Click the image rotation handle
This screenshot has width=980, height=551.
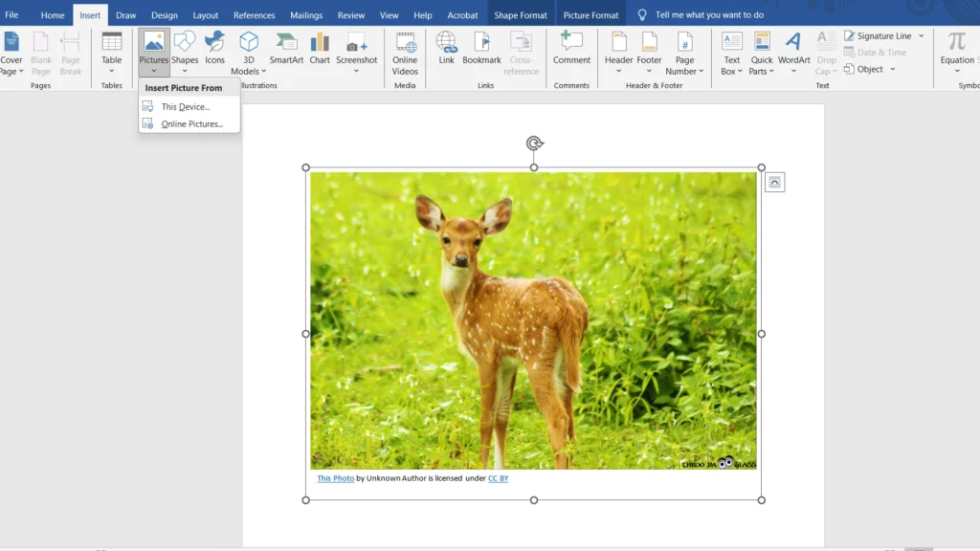point(533,143)
